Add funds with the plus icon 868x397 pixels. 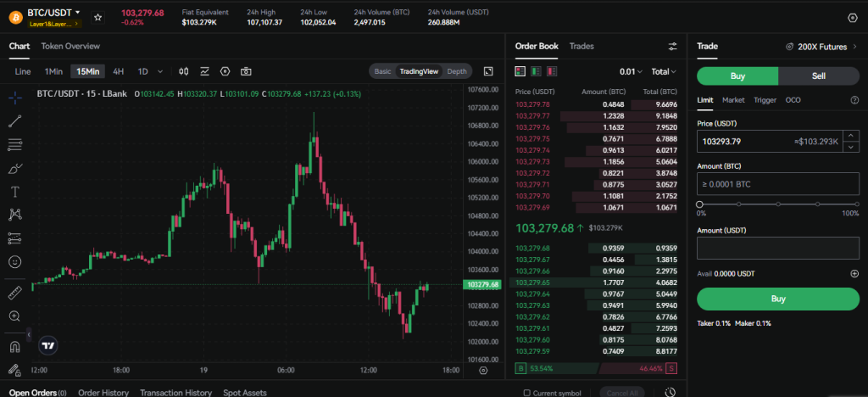point(854,273)
